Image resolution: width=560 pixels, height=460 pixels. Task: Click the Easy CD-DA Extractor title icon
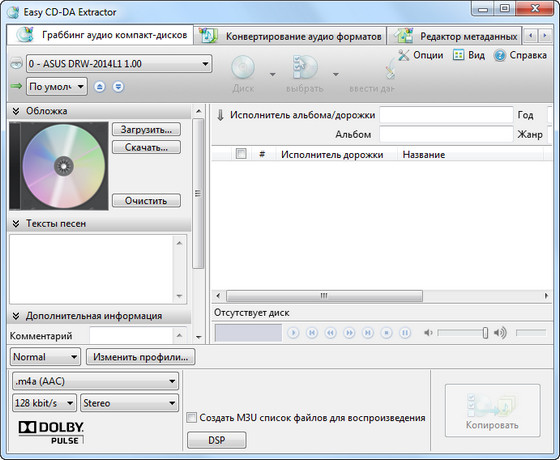point(13,12)
